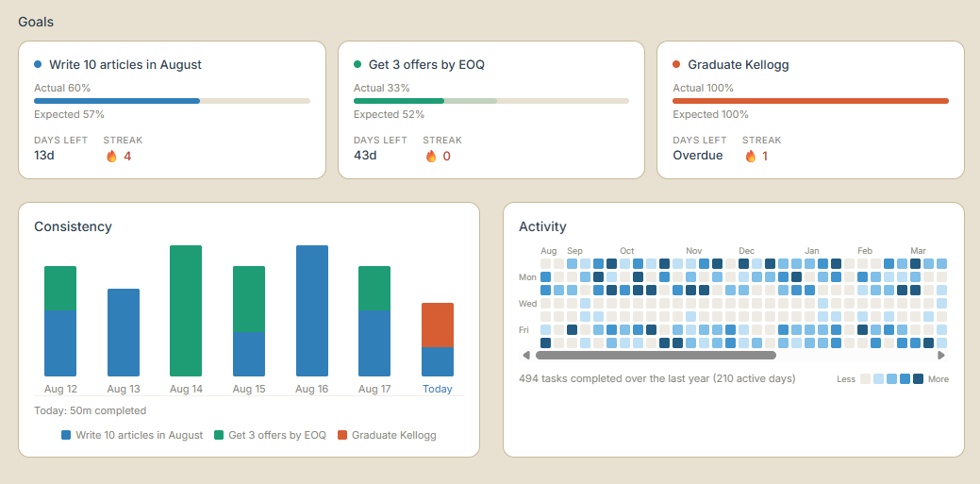The width and height of the screenshot is (980, 484).
Task: Click the flame icon beside streak 0
Action: click(x=431, y=157)
